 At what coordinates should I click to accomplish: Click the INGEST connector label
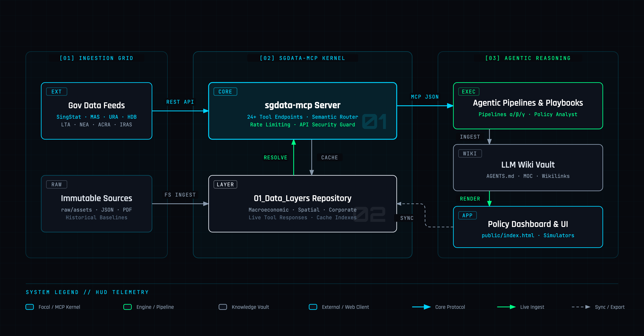click(470, 137)
